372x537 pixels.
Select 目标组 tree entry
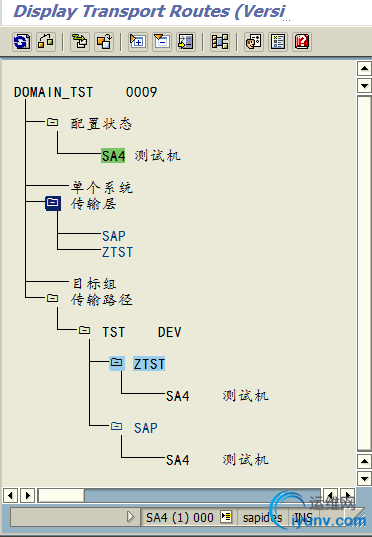coord(94,284)
